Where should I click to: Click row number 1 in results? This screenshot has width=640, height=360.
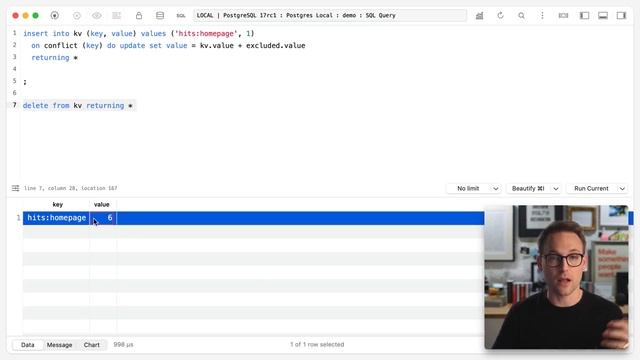[18, 218]
